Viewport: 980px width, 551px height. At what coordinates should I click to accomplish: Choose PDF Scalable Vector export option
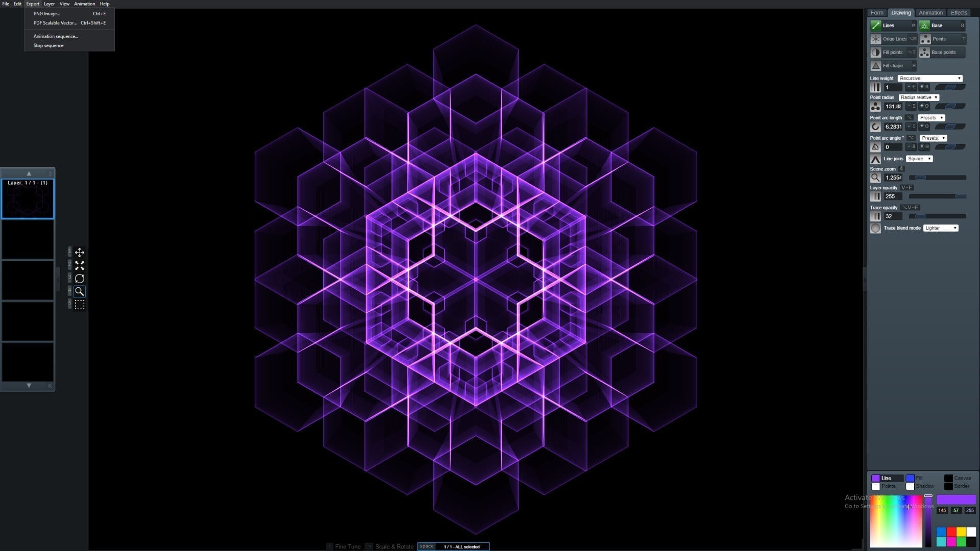coord(69,23)
